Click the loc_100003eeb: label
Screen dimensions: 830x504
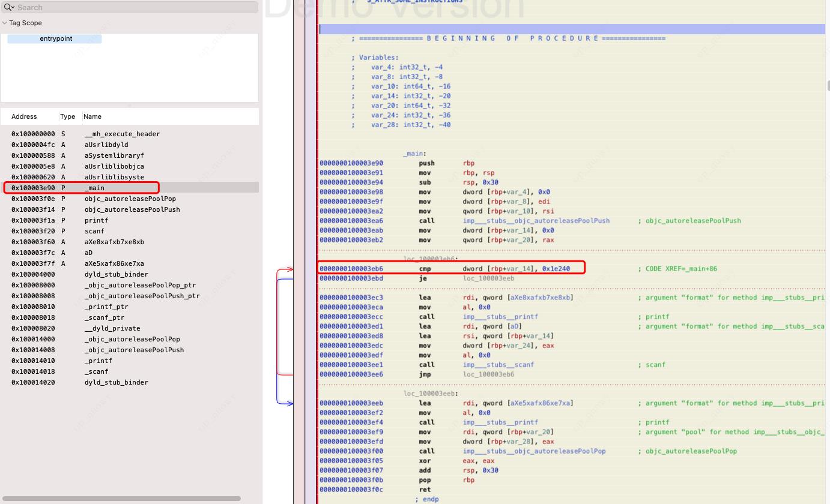[431, 394]
